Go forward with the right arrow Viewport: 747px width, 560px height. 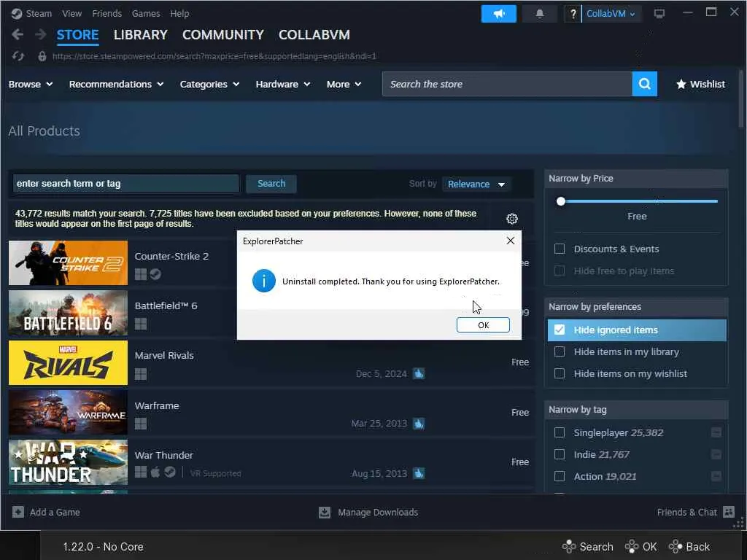(41, 34)
